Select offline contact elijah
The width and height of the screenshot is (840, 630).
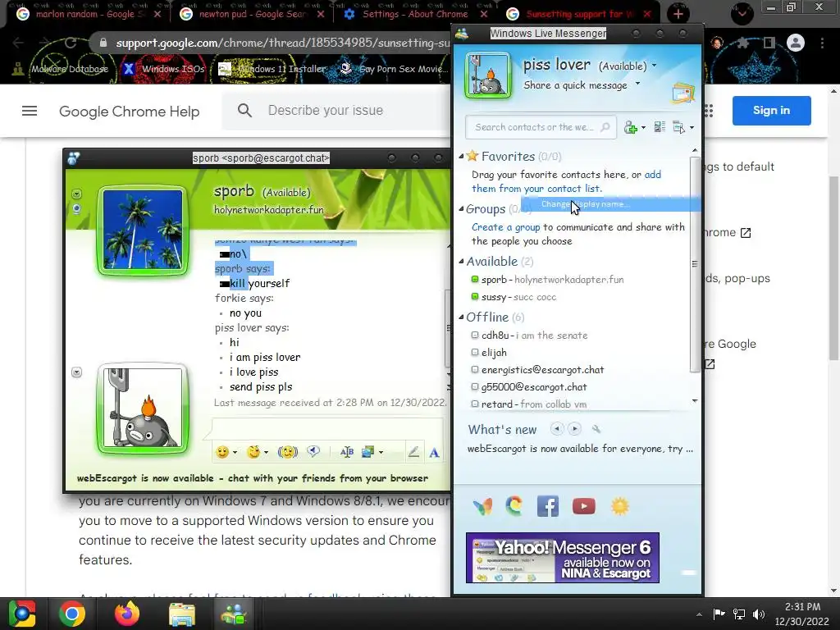(488, 353)
